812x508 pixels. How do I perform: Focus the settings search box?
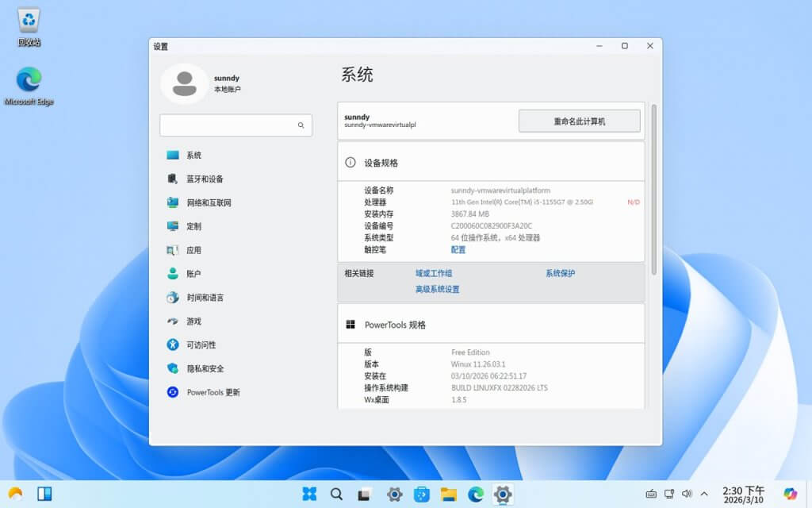(236, 125)
